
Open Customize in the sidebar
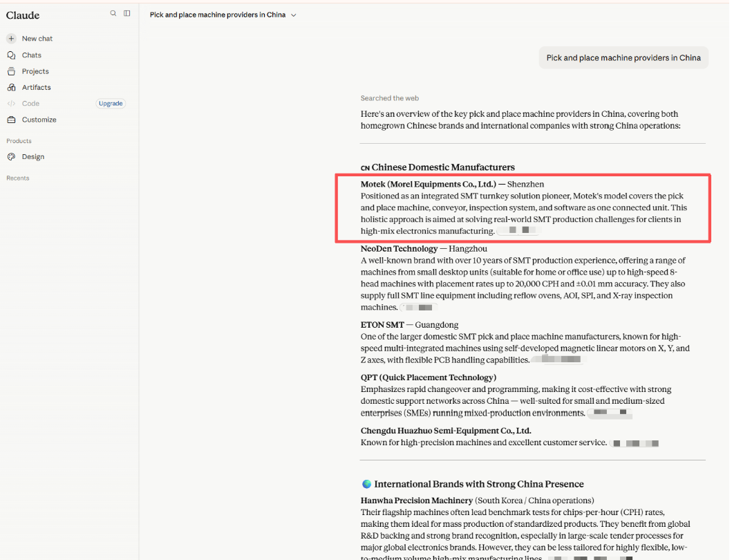(x=39, y=120)
